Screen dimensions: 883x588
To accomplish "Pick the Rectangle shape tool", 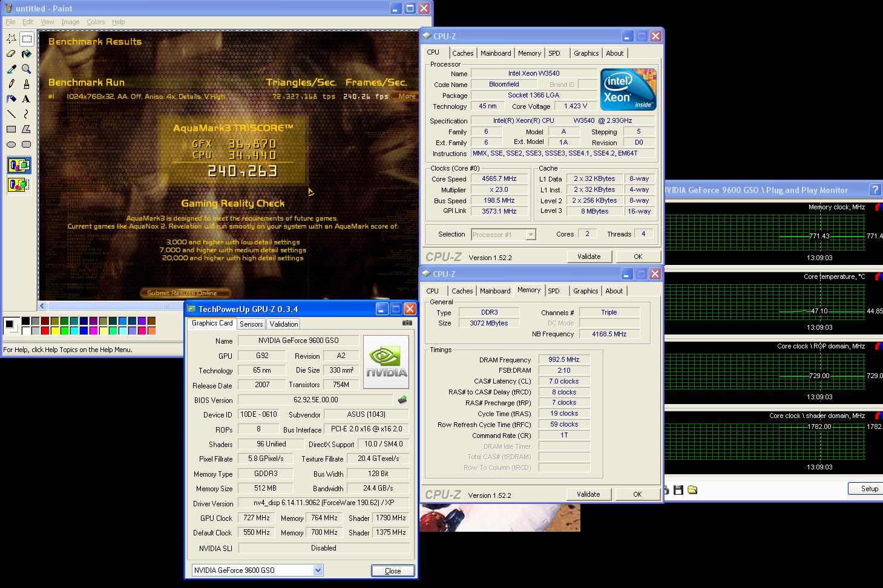I will pos(11,129).
